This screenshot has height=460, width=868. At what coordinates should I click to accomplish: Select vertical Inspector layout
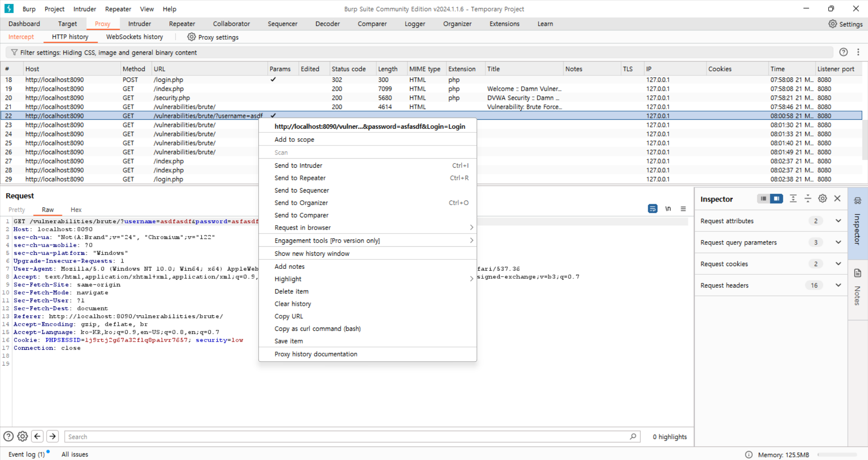[764, 199]
